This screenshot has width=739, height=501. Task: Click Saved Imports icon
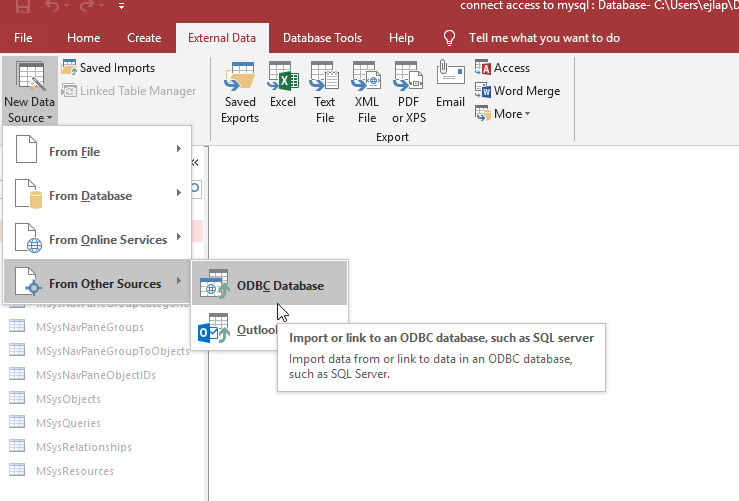pos(69,67)
